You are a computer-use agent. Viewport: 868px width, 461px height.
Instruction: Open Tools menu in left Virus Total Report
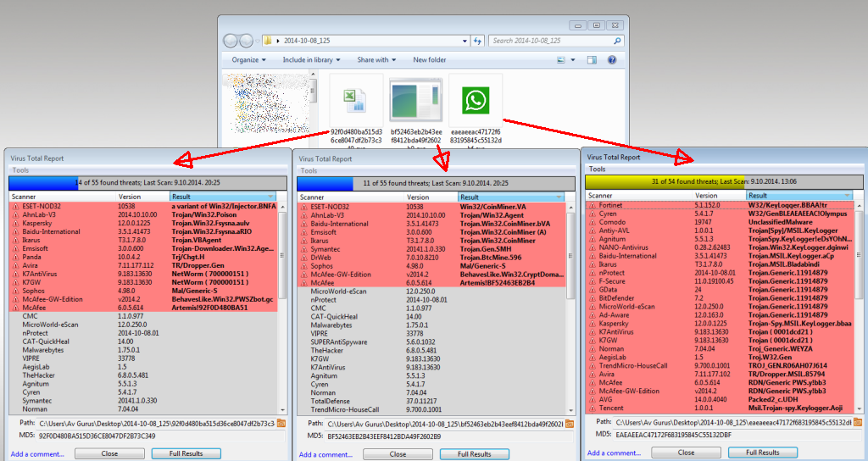click(x=20, y=170)
